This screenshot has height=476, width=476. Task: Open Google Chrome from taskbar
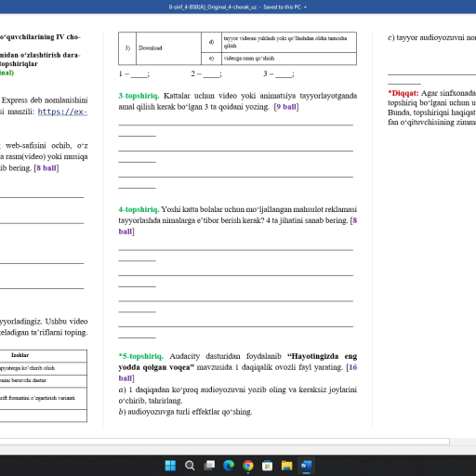248,465
